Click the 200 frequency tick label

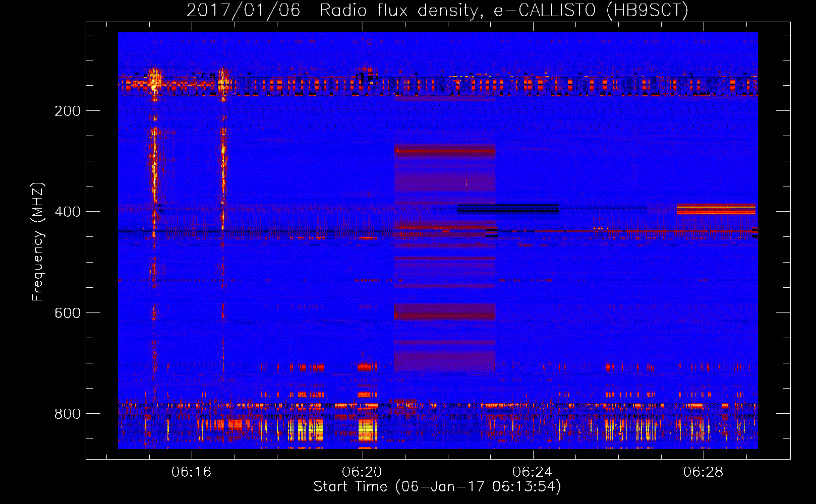point(68,111)
